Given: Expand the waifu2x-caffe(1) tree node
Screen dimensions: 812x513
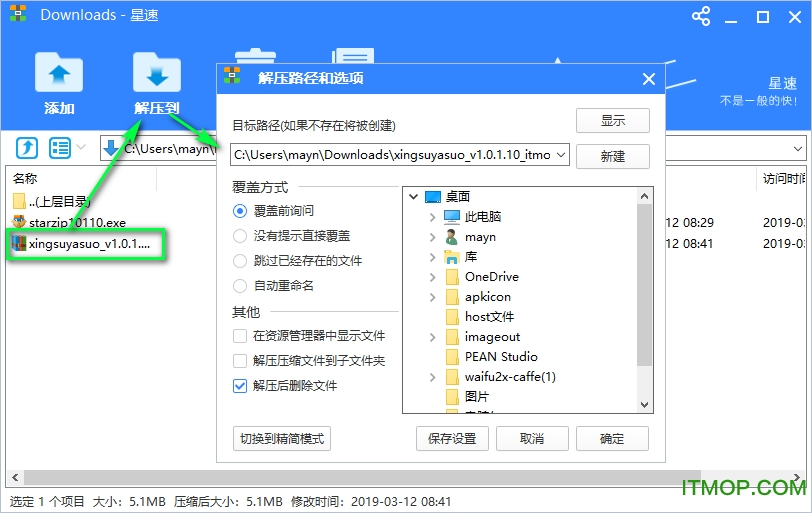Looking at the screenshot, I should [x=433, y=377].
